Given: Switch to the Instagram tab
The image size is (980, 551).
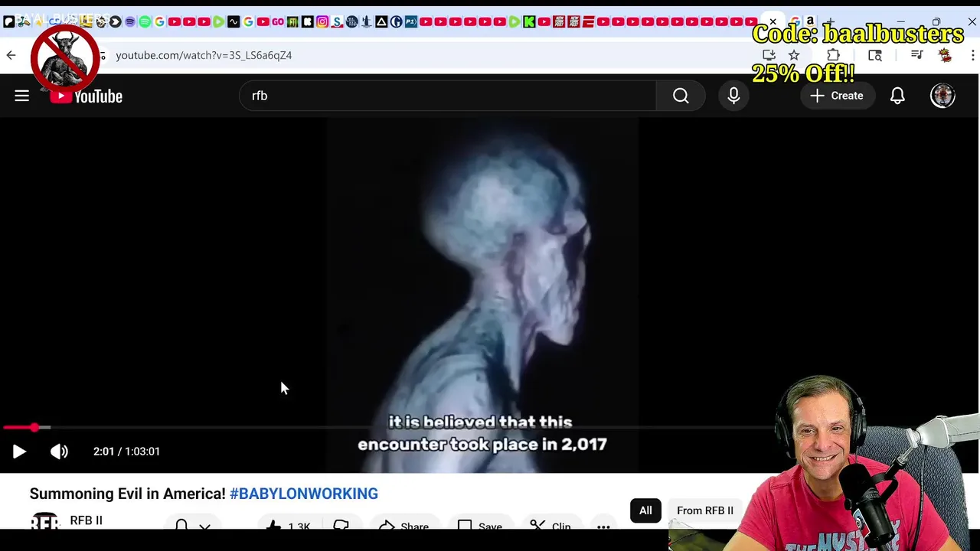Looking at the screenshot, I should (322, 22).
